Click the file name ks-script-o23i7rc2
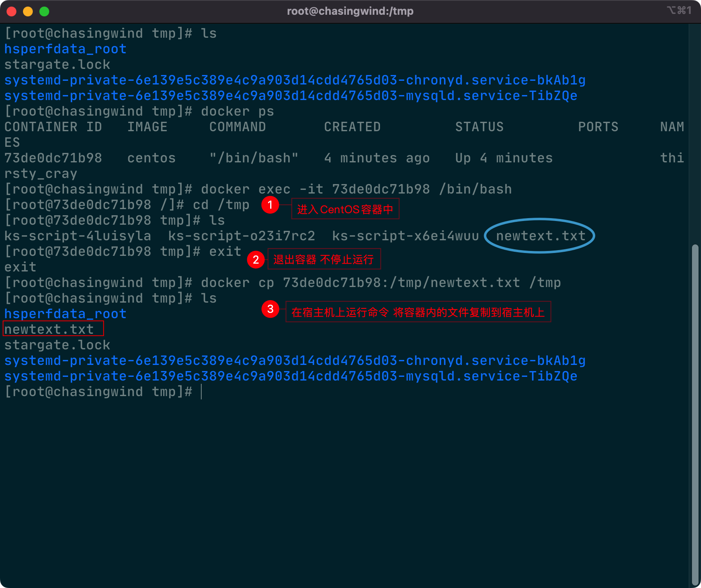Image resolution: width=701 pixels, height=588 pixels. click(x=241, y=236)
